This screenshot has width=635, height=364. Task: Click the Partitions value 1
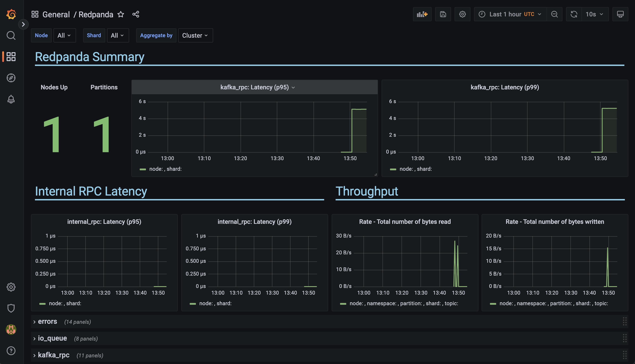click(x=102, y=134)
